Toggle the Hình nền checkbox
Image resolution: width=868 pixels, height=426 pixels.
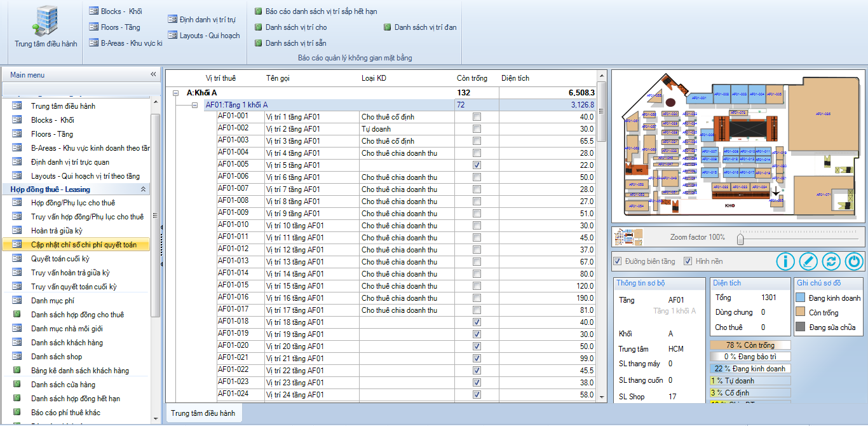(x=688, y=261)
